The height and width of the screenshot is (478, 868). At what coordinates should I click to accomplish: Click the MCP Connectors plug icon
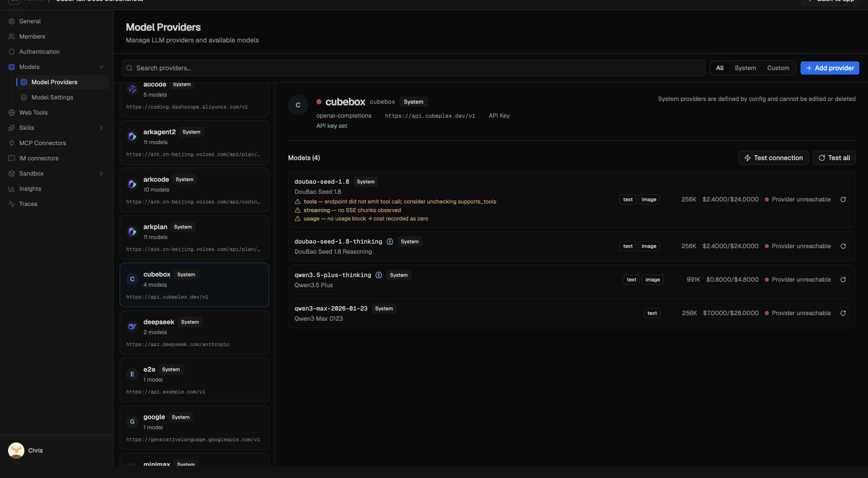point(12,143)
